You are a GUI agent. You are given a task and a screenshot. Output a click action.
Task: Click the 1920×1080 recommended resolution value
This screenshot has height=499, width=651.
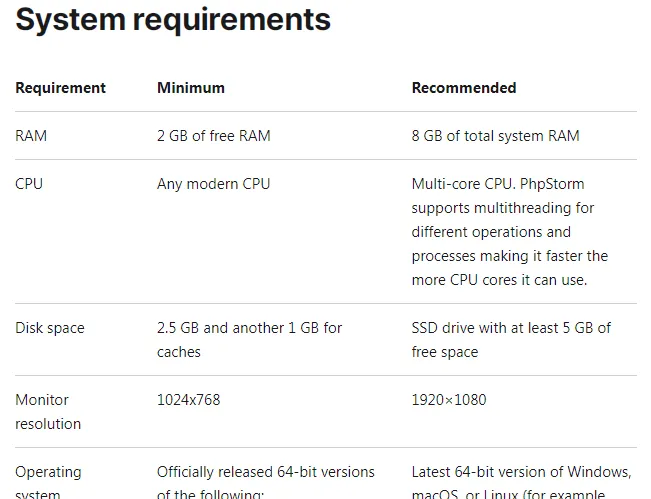tap(449, 400)
